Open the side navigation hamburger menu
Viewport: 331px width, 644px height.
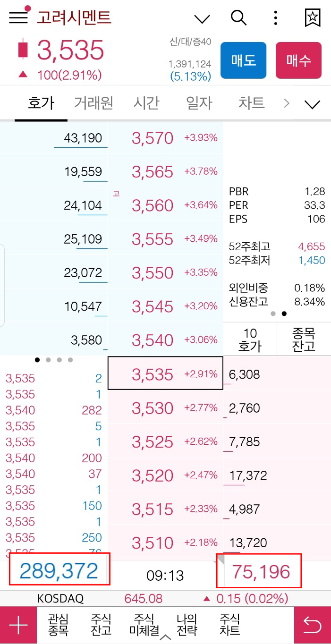(x=17, y=18)
